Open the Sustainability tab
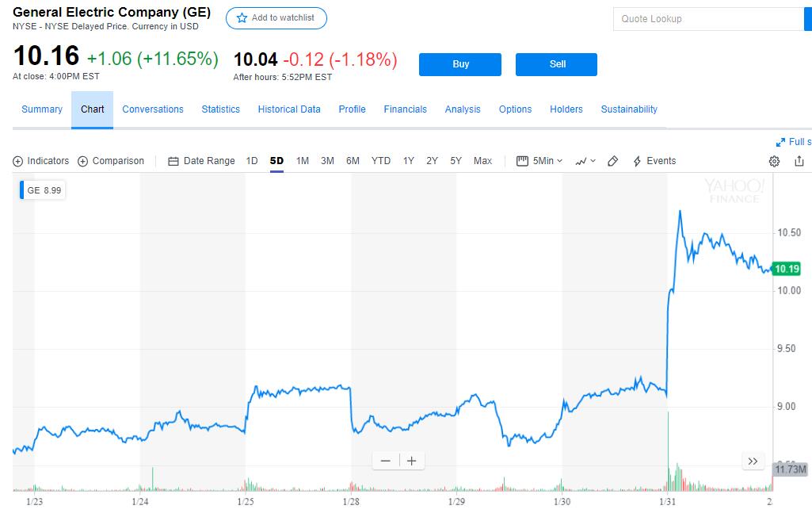 pyautogui.click(x=629, y=109)
